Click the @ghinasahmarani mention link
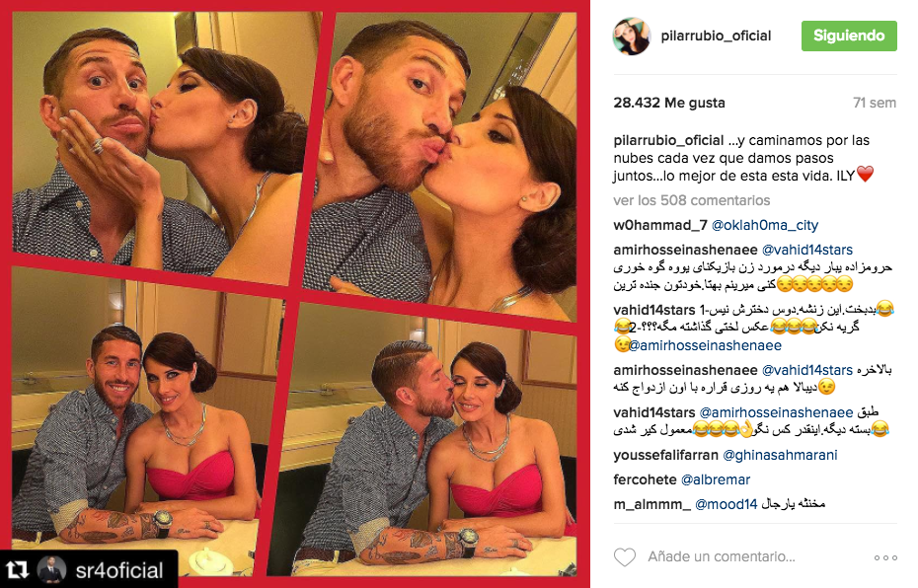Viewport: 918px width, 588px height. pyautogui.click(x=780, y=455)
